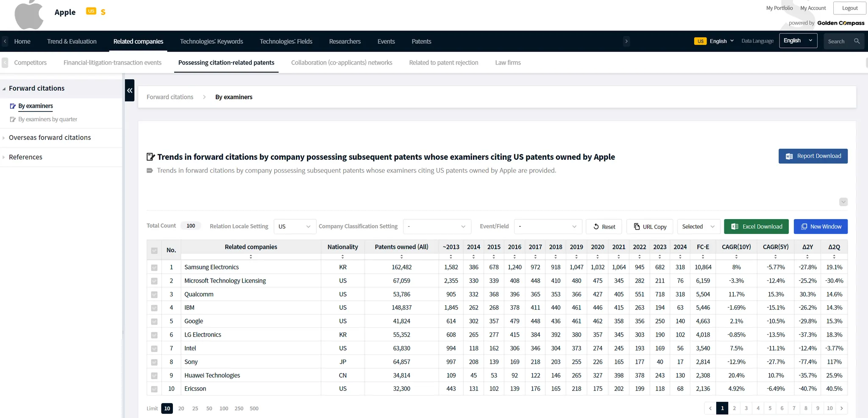Click the Apple logo icon

tap(29, 14)
